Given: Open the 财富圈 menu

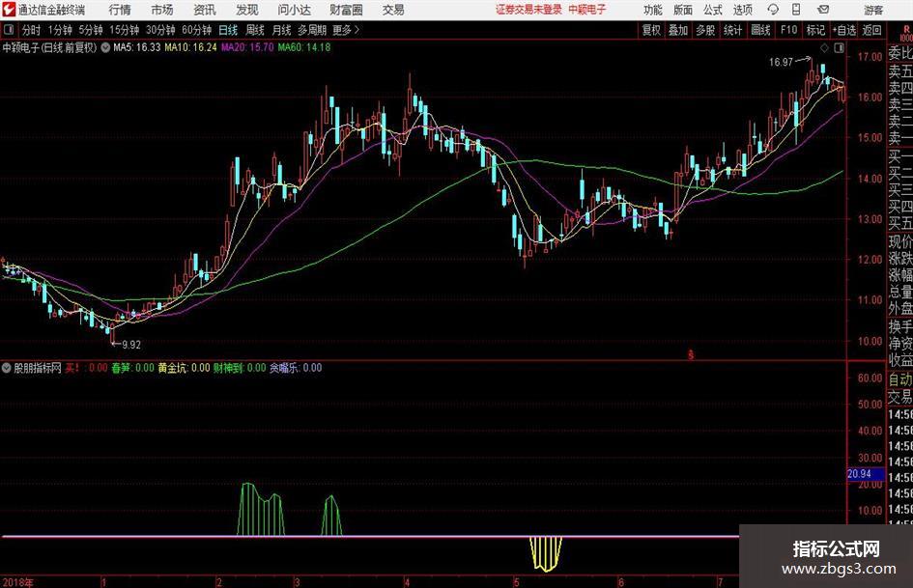Looking at the screenshot, I should point(346,10).
